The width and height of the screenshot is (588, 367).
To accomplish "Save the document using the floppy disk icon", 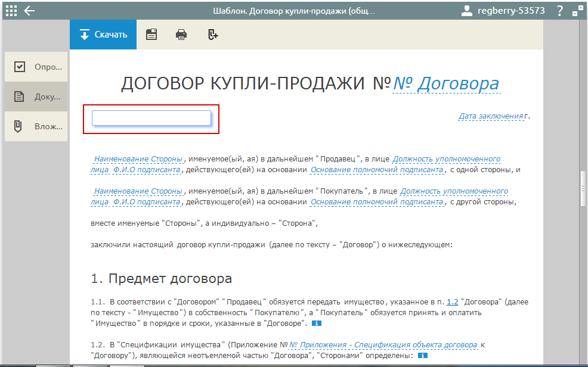I will coord(151,34).
